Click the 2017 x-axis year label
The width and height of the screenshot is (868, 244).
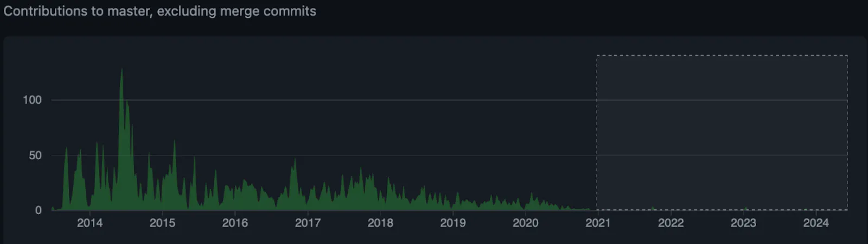pos(308,223)
